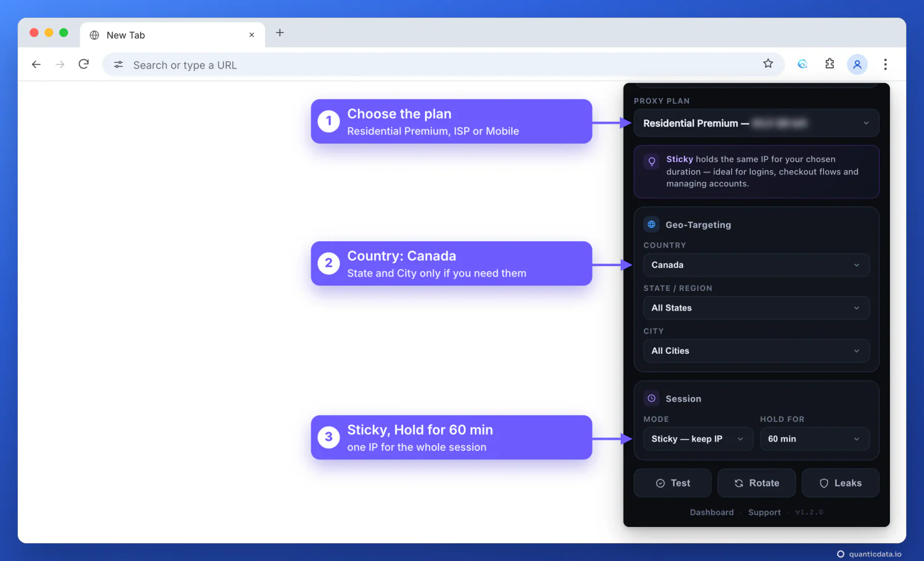Click the macOS yellow minimize button

pyautogui.click(x=49, y=33)
